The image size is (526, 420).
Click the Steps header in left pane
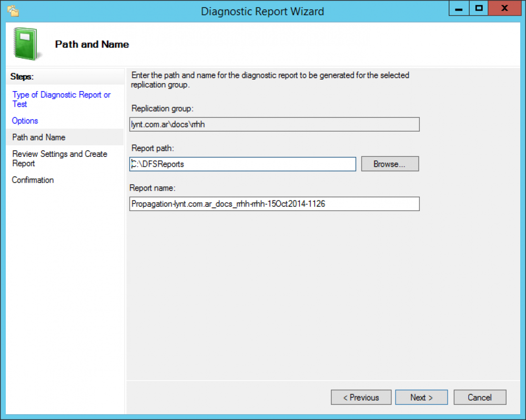click(x=22, y=77)
